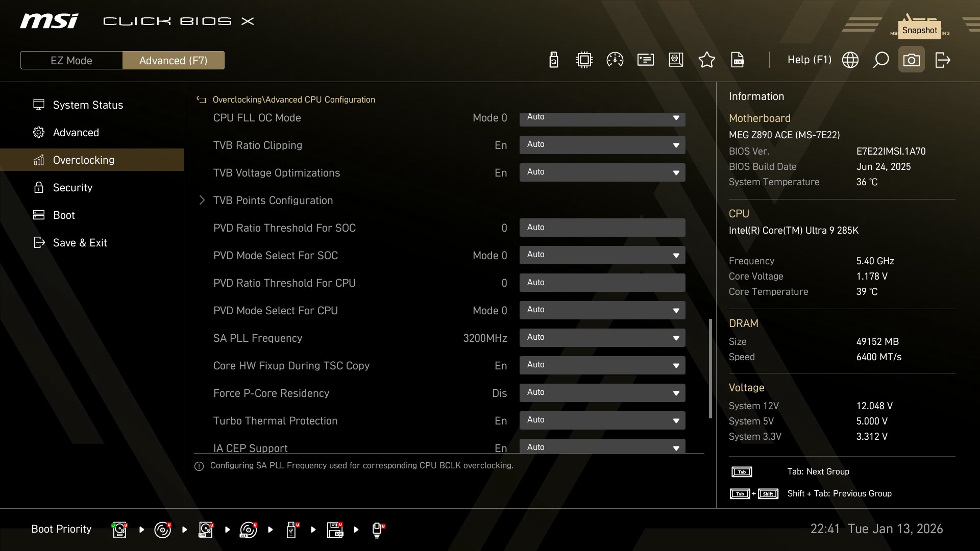Open the M-Flash USB update icon
980x551 pixels.
coord(553,60)
